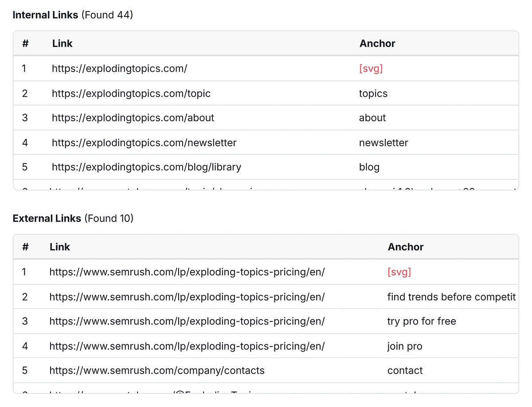The height and width of the screenshot is (407, 532).
Task: Select the 'contact' anchor cell
Action: coord(405,370)
